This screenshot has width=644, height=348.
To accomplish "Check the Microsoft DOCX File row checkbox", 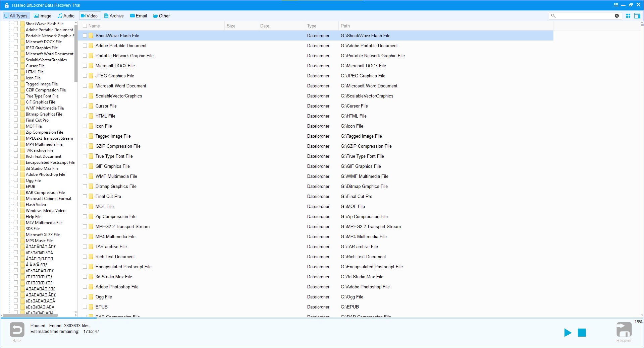I will (85, 66).
